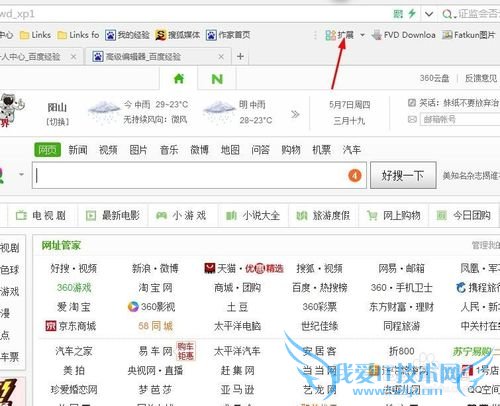Image resolution: width=500 pixels, height=406 pixels.
Task: Open 我的经验 bookmark
Action: [127, 35]
